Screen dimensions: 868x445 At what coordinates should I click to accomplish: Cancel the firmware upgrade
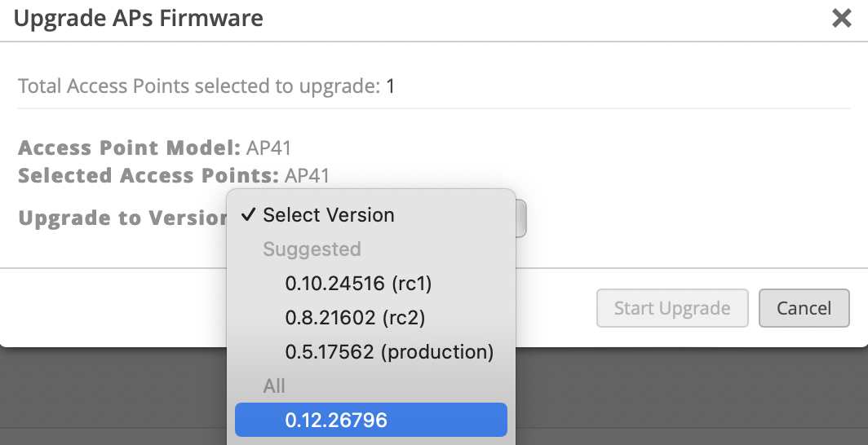pos(804,308)
